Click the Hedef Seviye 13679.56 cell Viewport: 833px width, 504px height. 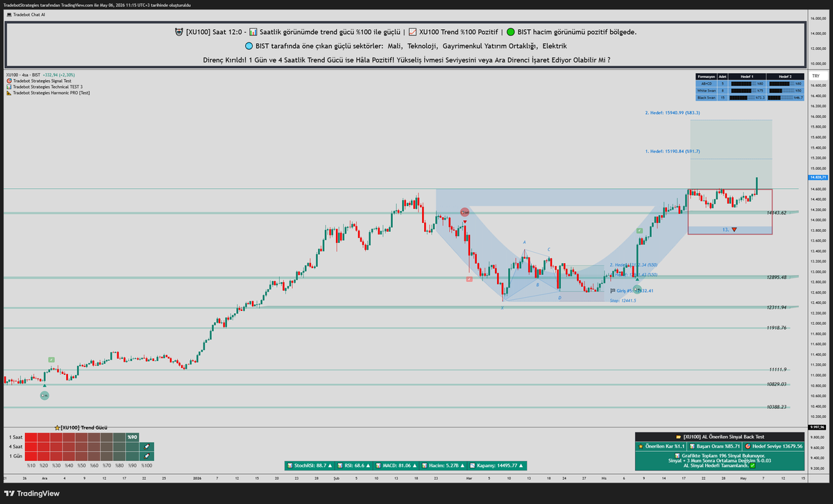coord(772,446)
